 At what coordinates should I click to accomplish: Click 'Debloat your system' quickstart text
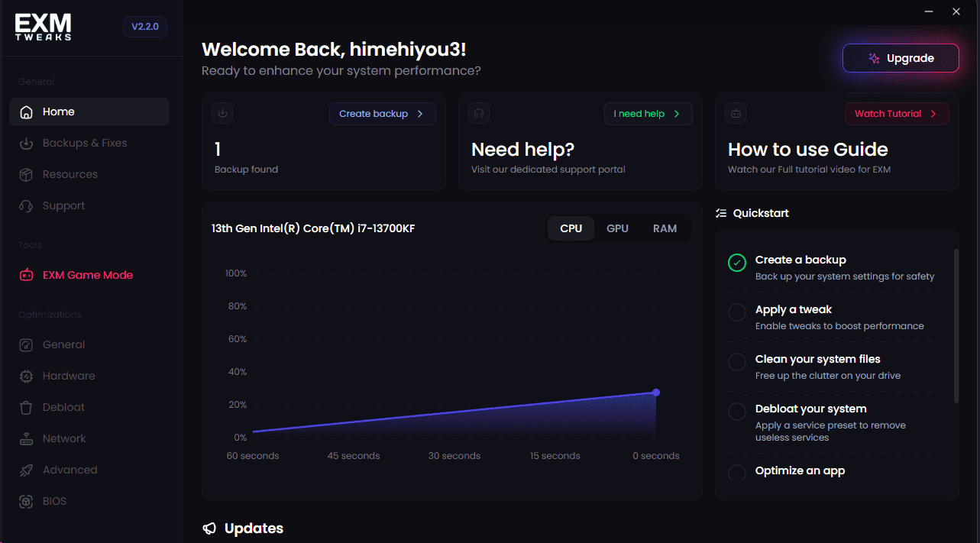(x=811, y=409)
